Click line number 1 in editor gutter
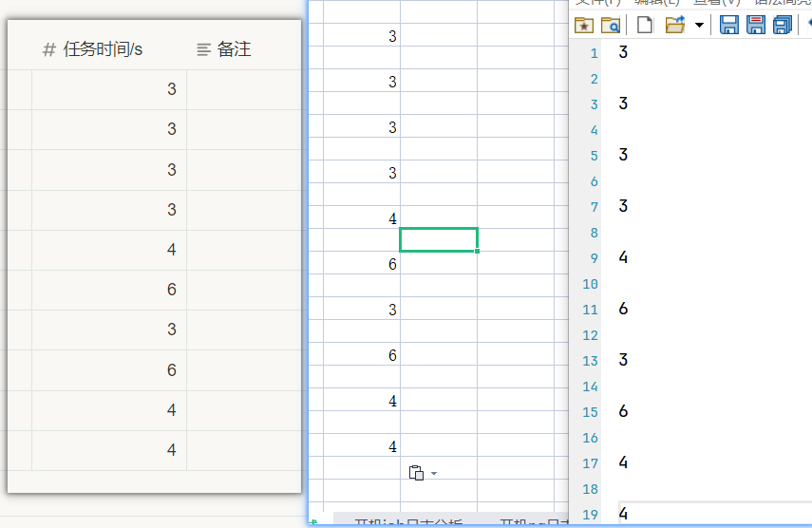The width and height of the screenshot is (812, 528). click(594, 53)
